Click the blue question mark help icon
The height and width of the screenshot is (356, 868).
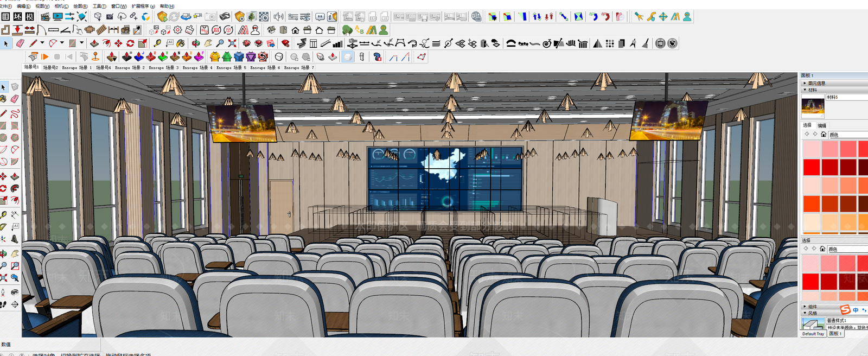378,56
